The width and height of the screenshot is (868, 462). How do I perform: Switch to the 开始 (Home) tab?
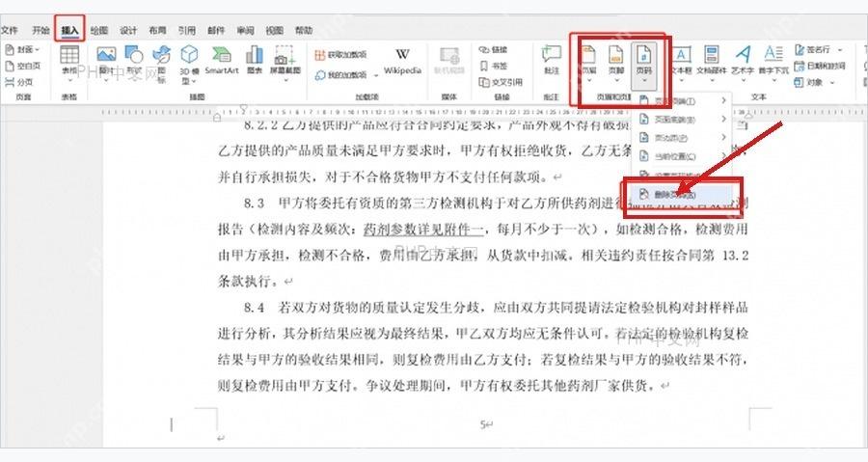[x=41, y=31]
